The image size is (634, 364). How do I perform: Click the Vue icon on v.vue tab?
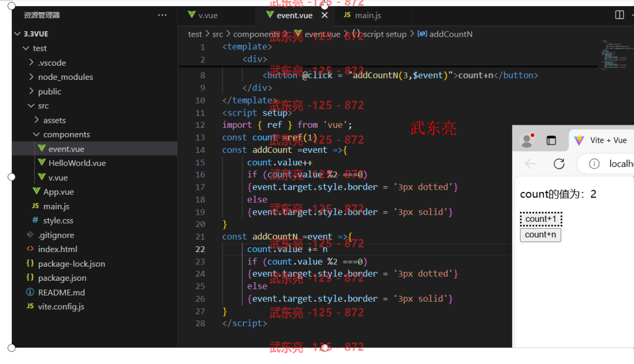click(192, 15)
